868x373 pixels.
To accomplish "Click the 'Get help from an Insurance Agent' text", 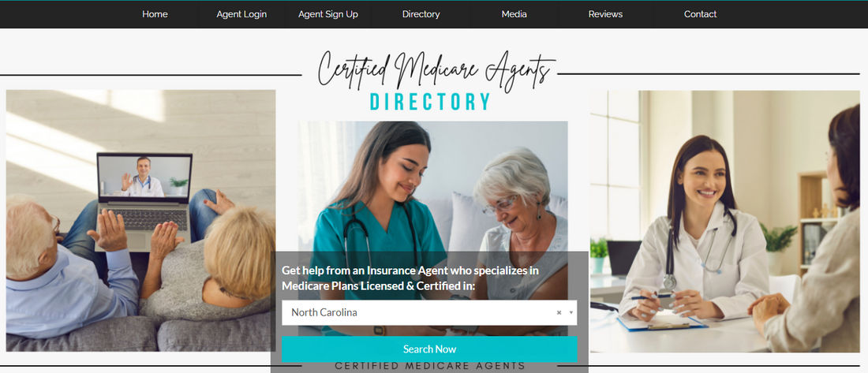I will [x=410, y=278].
